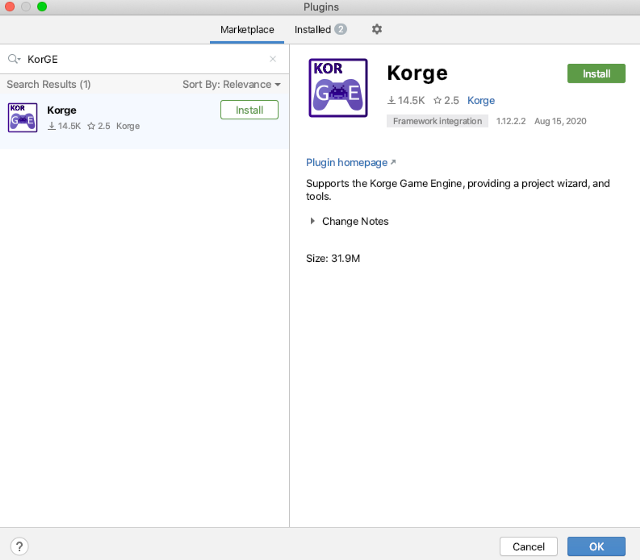Click the Framework integration tag
Image resolution: width=640 pixels, height=560 pixels.
coord(437,121)
